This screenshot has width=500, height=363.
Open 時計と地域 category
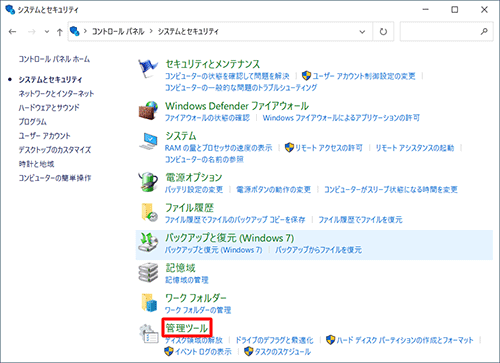click(36, 164)
